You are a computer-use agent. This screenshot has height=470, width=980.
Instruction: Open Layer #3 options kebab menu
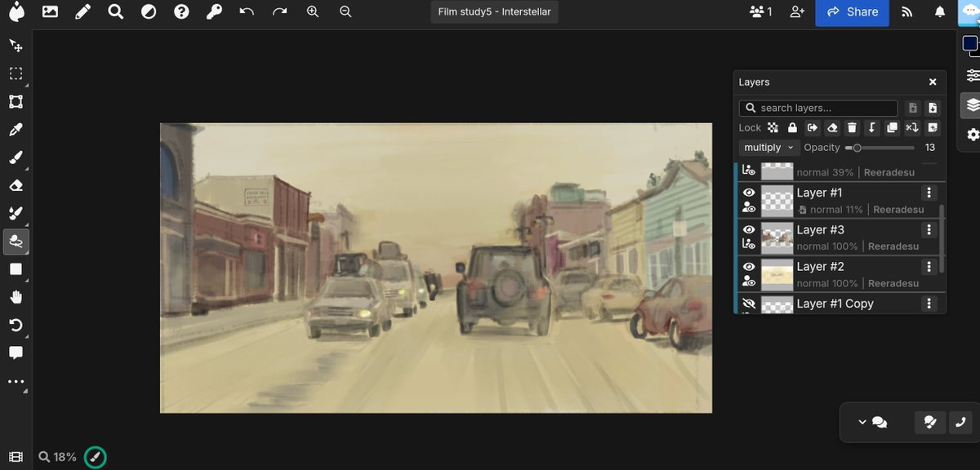(929, 230)
